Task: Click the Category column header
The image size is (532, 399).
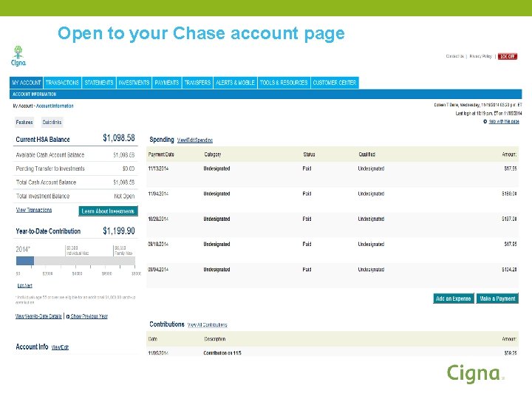Action: pyautogui.click(x=212, y=154)
